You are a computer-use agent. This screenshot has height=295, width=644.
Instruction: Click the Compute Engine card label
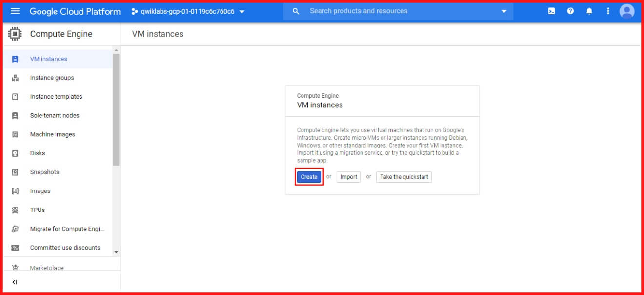click(x=318, y=96)
